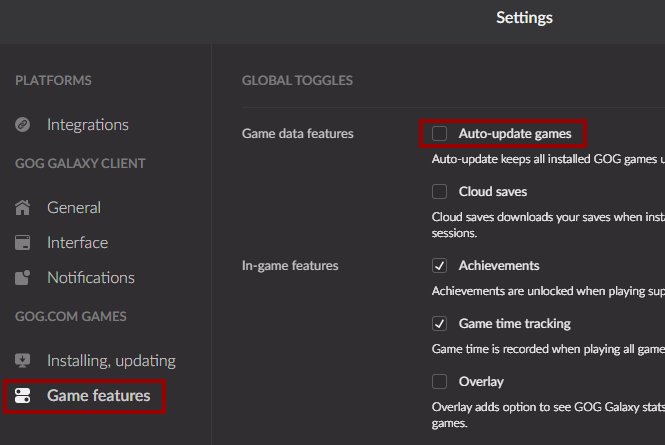This screenshot has width=665, height=445.
Task: Go to General settings
Action: [74, 208]
